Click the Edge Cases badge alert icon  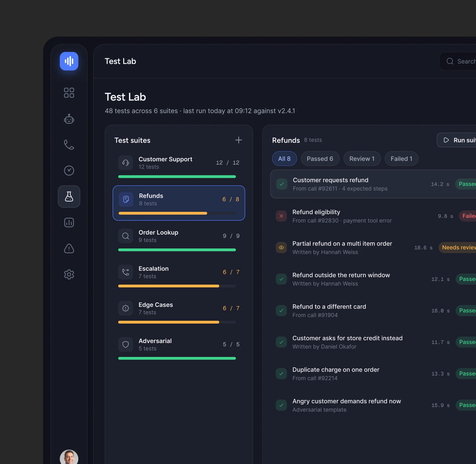[126, 308]
